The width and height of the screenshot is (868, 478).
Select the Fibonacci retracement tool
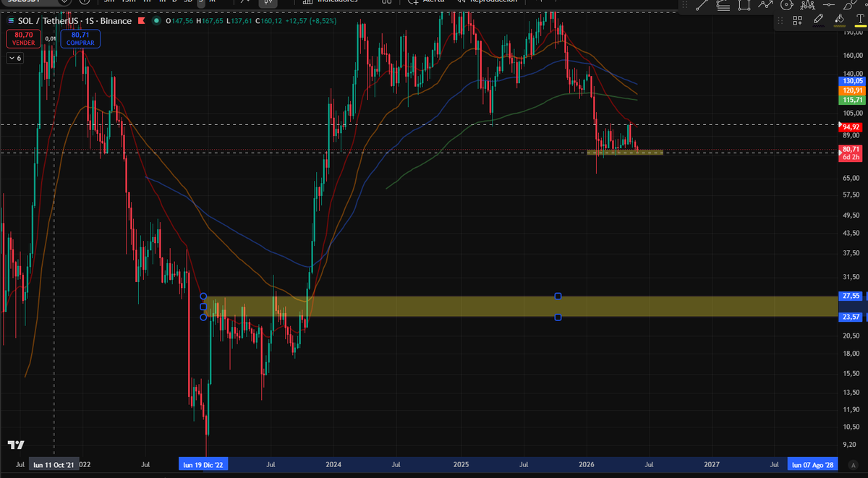(x=723, y=6)
